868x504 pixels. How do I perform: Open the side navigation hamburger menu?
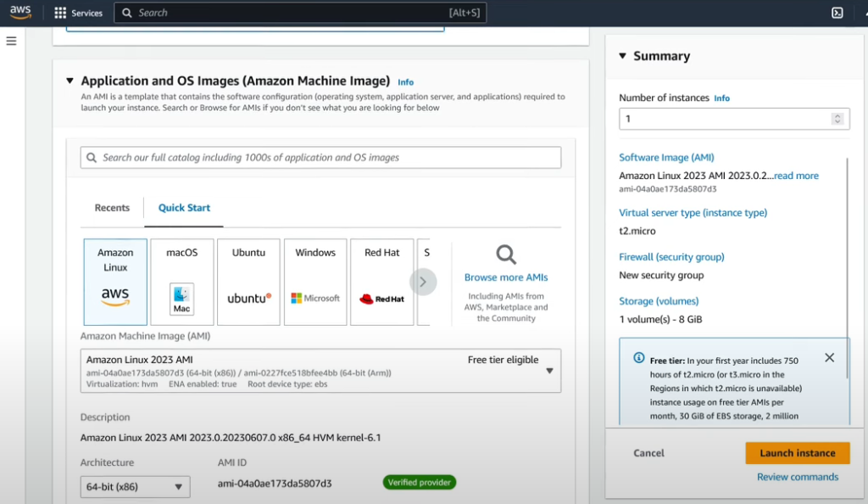11,41
